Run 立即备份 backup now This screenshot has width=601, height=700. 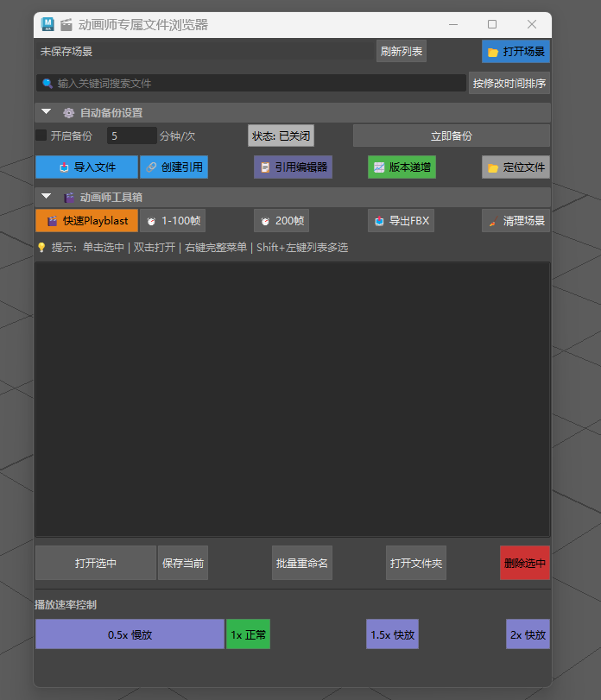(452, 136)
